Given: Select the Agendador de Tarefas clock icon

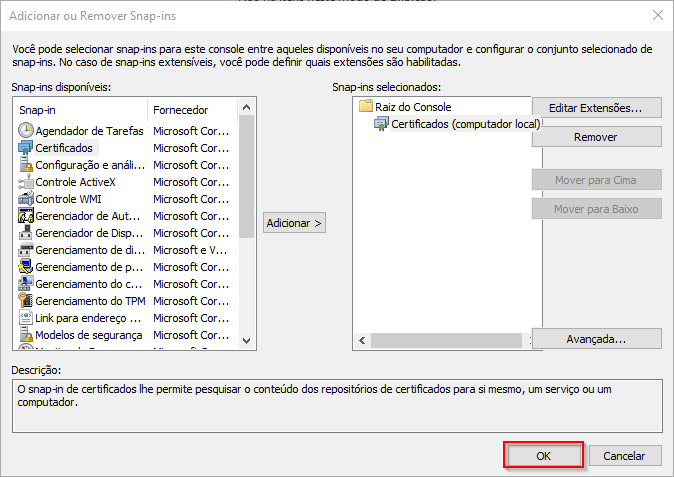Looking at the screenshot, I should pos(26,130).
